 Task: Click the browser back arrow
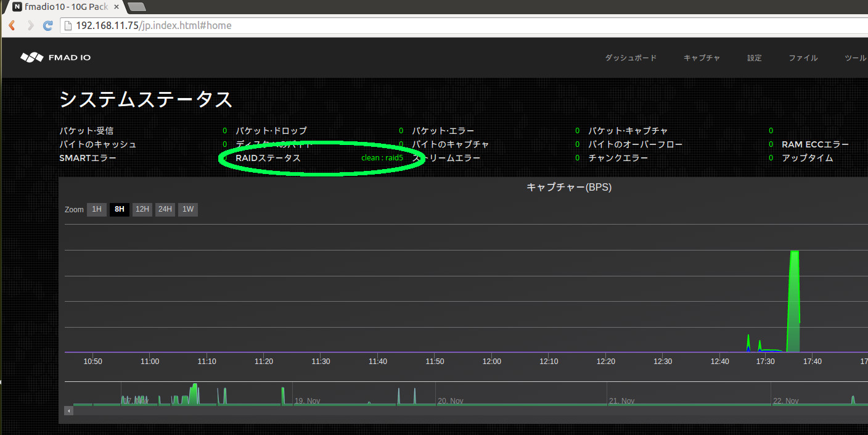[11, 25]
